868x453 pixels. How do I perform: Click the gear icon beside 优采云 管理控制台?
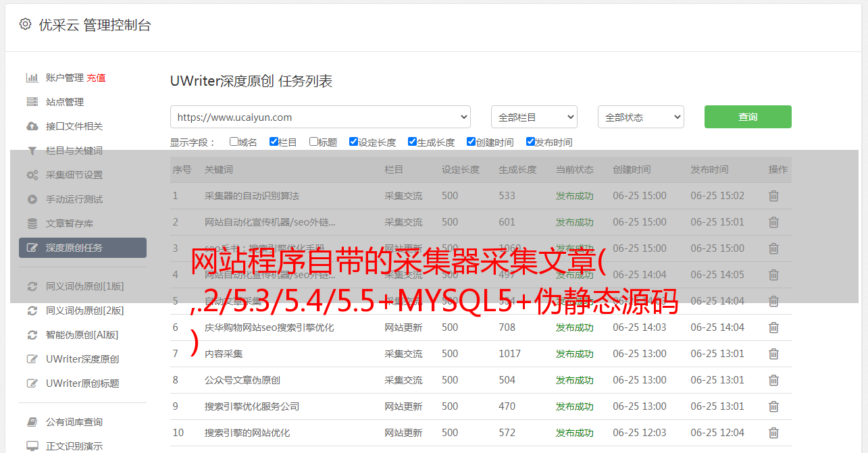pyautogui.click(x=25, y=24)
